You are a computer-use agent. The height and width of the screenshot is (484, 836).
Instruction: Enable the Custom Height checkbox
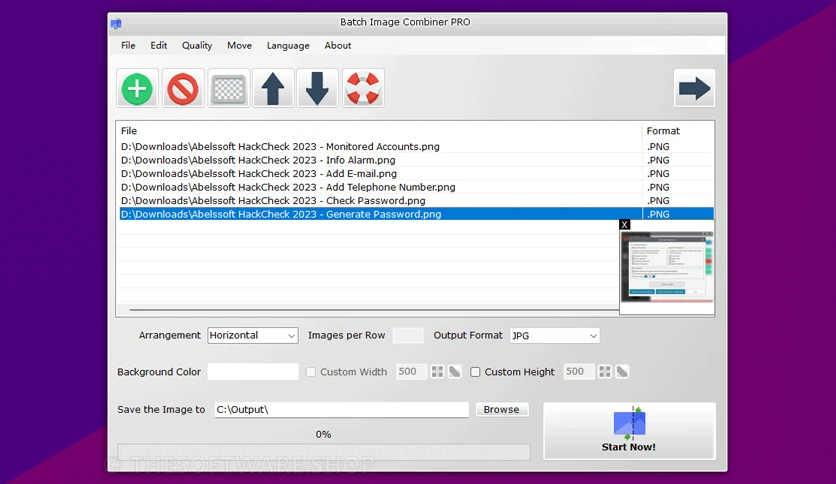(475, 372)
